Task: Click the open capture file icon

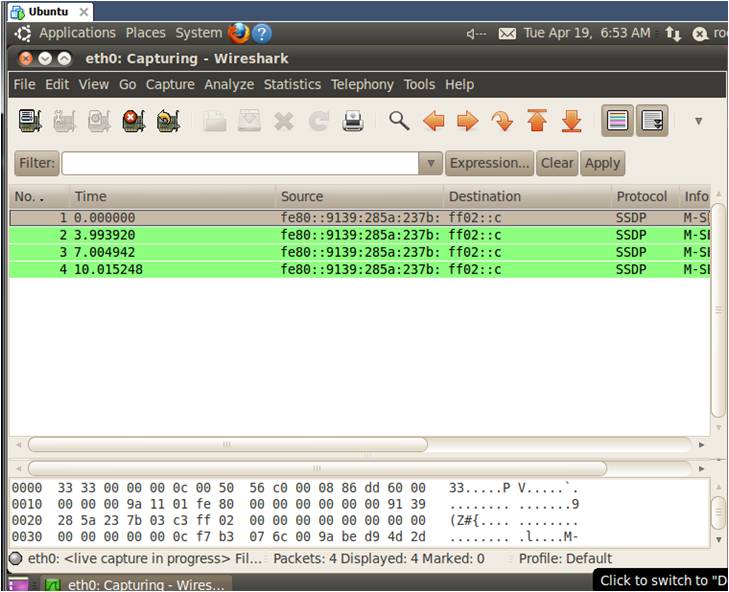Action: 215,121
